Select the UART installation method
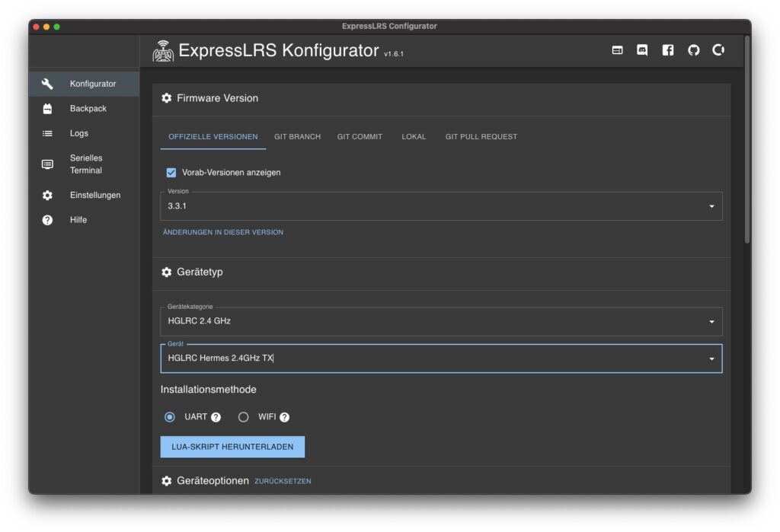Image resolution: width=780 pixels, height=532 pixels. coord(170,417)
